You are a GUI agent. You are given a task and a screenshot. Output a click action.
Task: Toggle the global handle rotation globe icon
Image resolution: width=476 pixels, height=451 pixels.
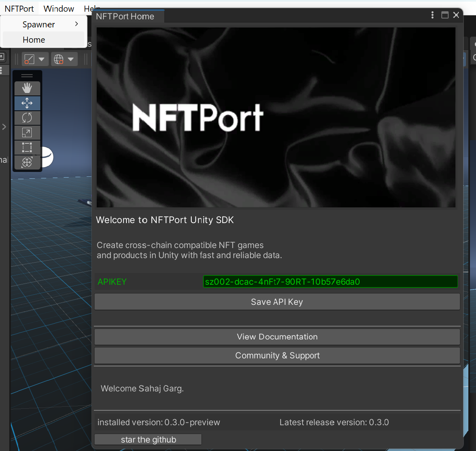point(58,59)
